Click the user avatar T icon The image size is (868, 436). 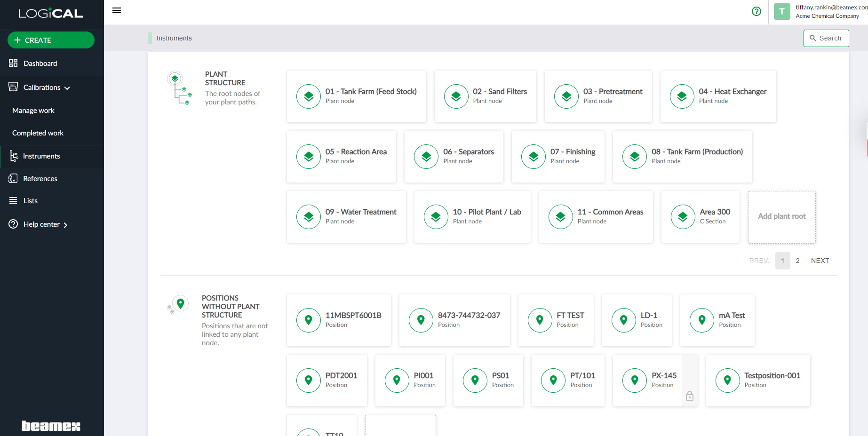[781, 11]
